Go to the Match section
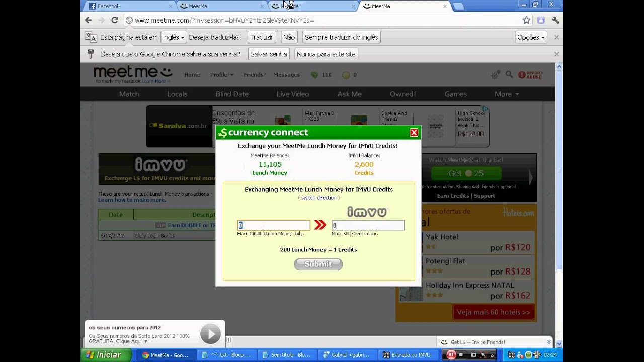The width and height of the screenshot is (644, 362). [129, 94]
